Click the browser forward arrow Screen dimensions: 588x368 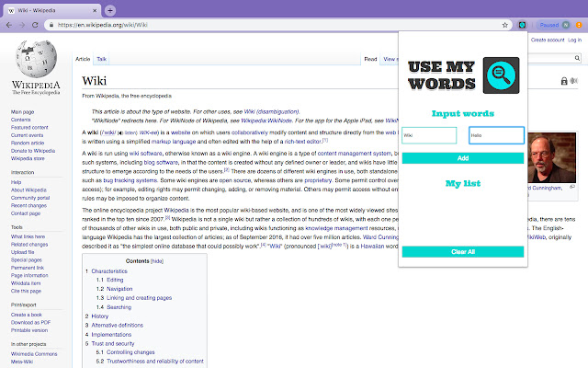point(22,25)
